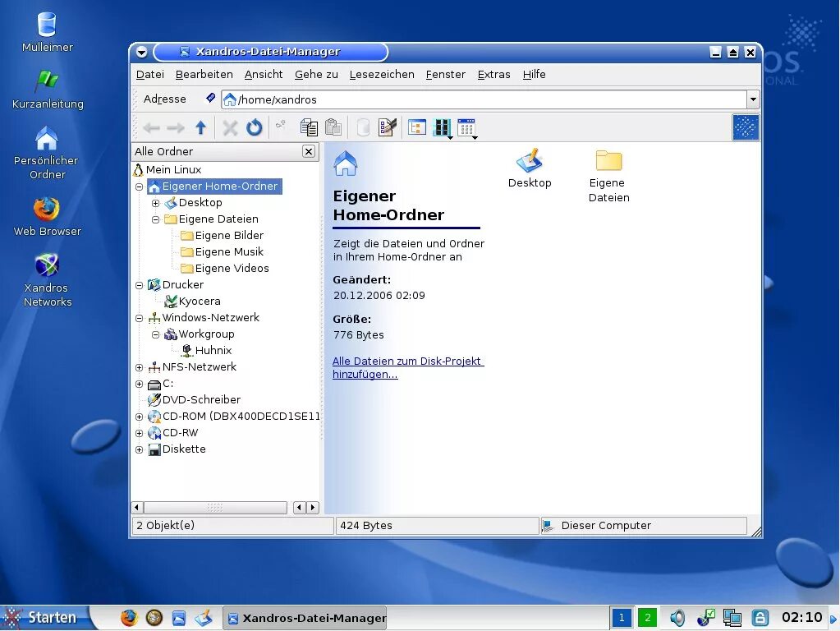Click the bookmark tag icon beside Adresse
Viewport: 840px width, 631px height.
pos(210,98)
